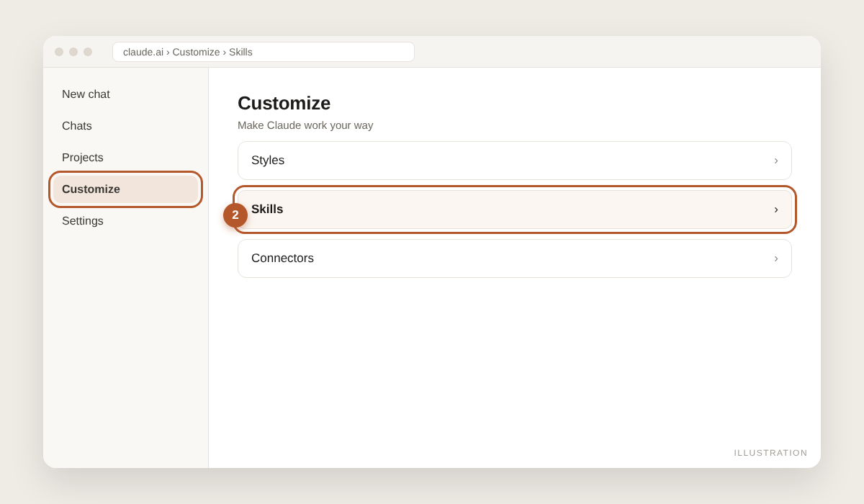
Task: Expand the Styles chevron arrow
Action: click(x=776, y=161)
